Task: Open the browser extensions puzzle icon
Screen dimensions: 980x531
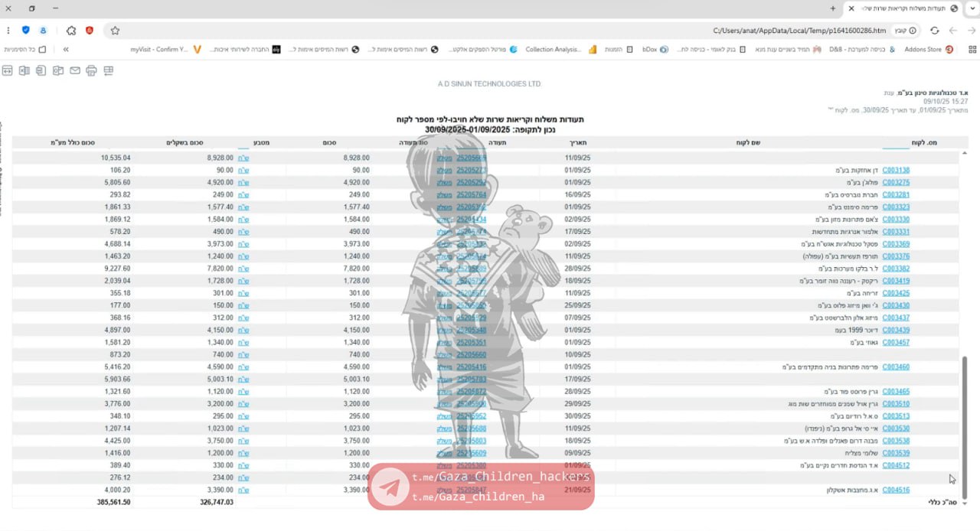Action: coord(71,31)
